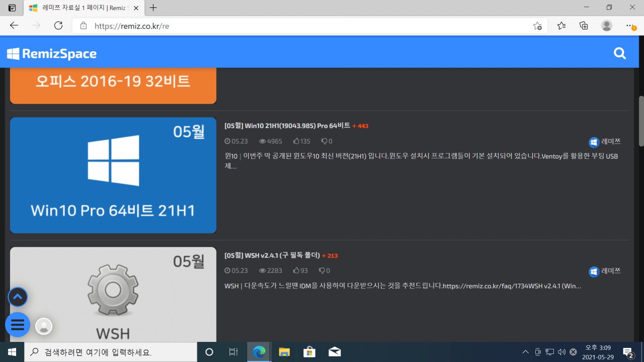The image size is (644, 362).
Task: Click the WSH post dislike icon
Action: [322, 271]
